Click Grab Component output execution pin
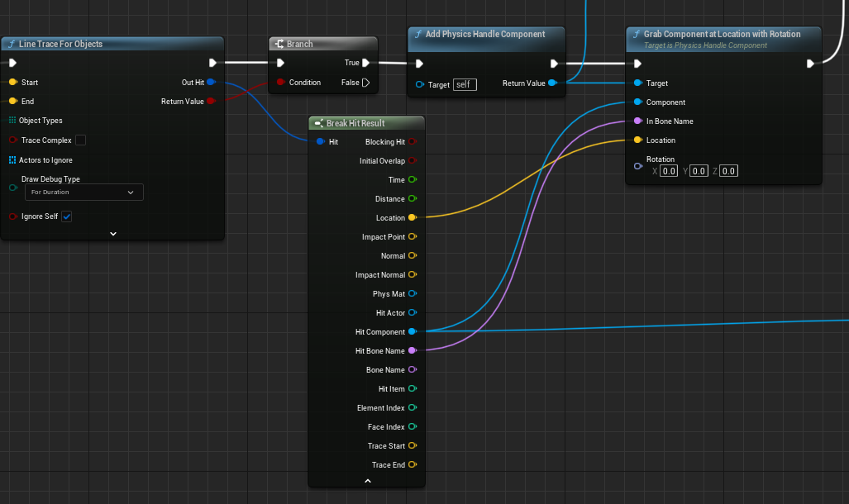 pos(810,64)
